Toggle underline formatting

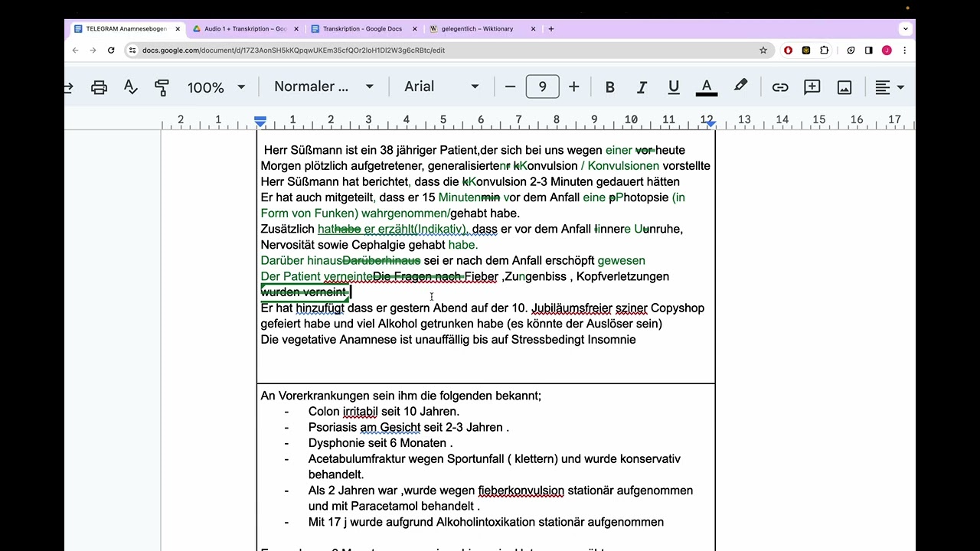pos(674,87)
